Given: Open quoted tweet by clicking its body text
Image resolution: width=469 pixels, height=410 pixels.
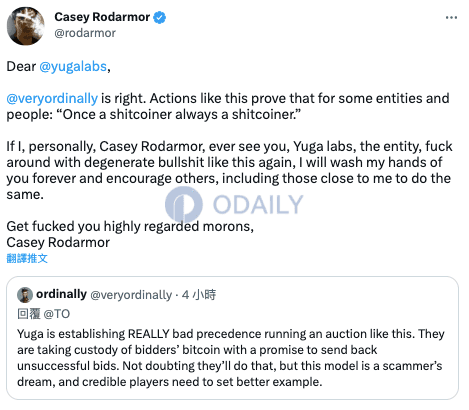Looking at the screenshot, I should click(x=230, y=358).
